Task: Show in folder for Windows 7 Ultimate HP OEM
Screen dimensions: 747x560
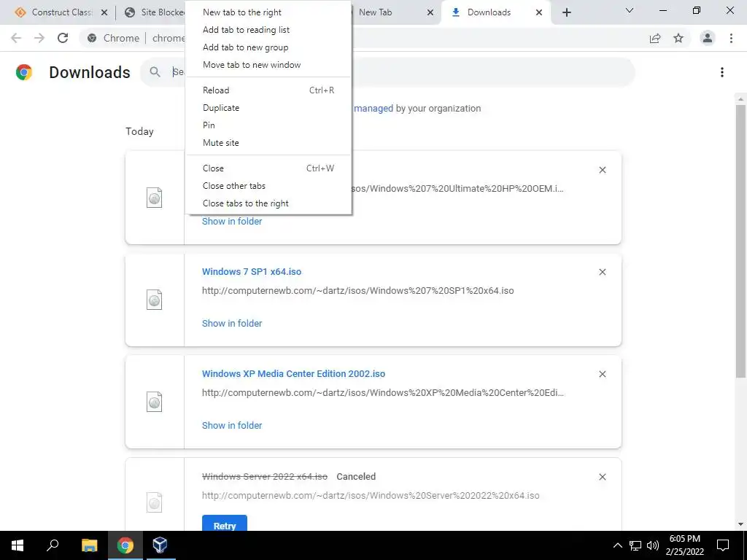Action: pos(232,222)
